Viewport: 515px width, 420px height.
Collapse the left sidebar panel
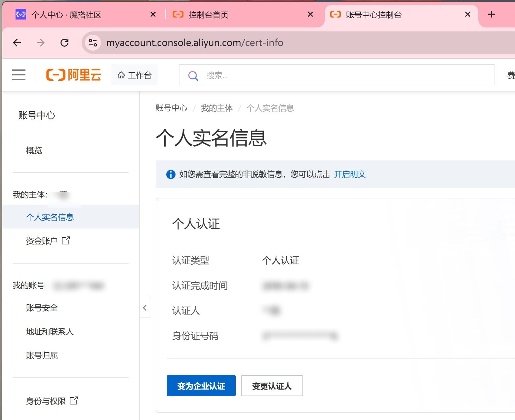point(145,308)
